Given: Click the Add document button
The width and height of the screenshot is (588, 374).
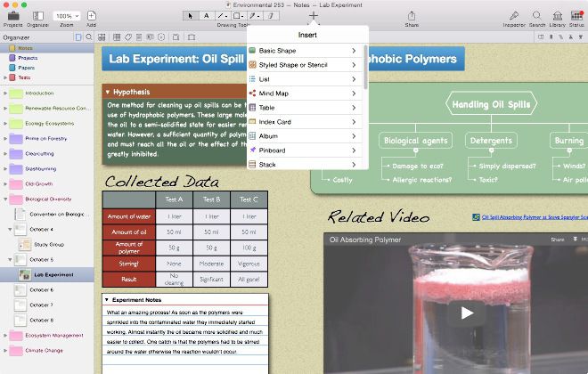Looking at the screenshot, I should point(91,16).
